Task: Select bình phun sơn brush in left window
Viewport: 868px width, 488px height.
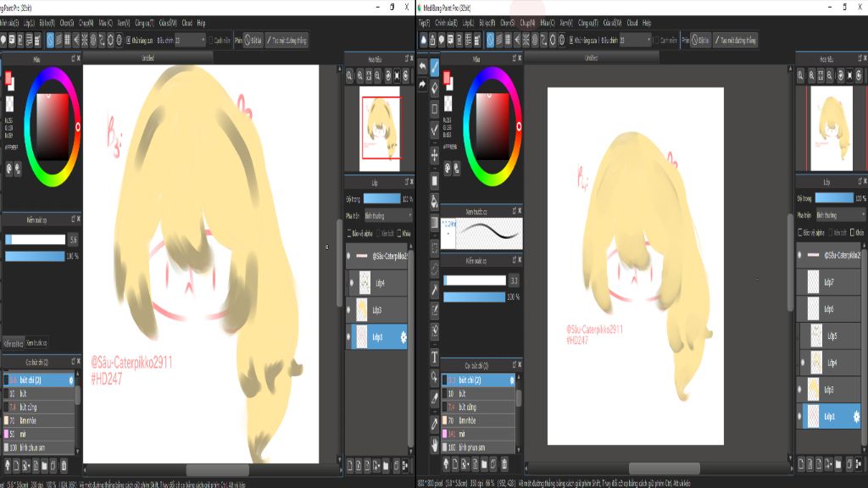Action: click(39, 447)
